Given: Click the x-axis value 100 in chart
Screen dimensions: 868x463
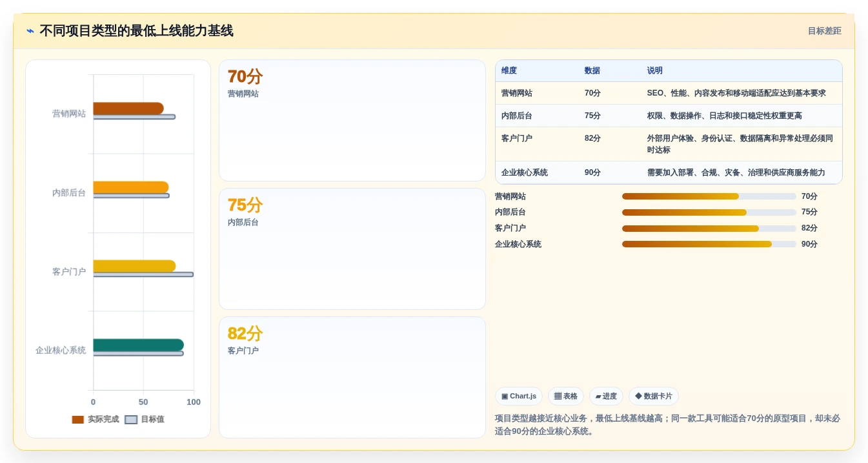Looking at the screenshot, I should click(x=194, y=402).
